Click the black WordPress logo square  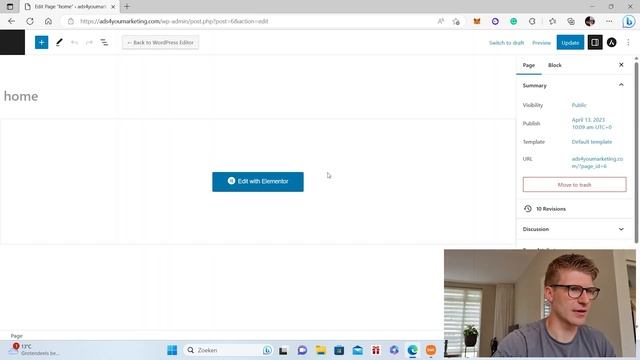[12, 42]
